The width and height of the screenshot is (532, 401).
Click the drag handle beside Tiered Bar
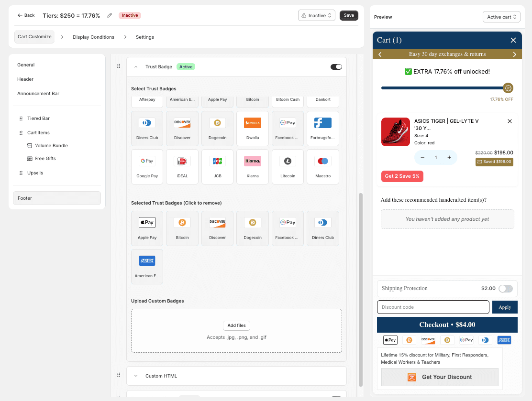tap(21, 119)
